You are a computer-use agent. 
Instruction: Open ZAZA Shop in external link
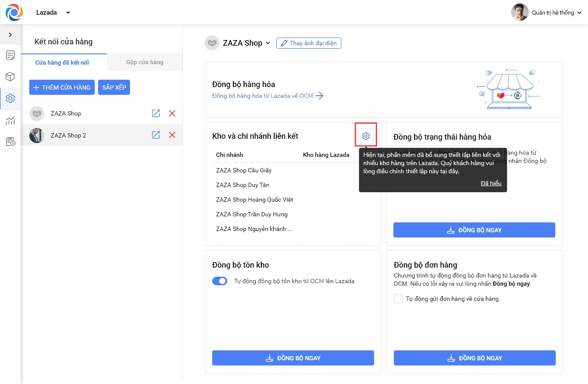coord(156,113)
